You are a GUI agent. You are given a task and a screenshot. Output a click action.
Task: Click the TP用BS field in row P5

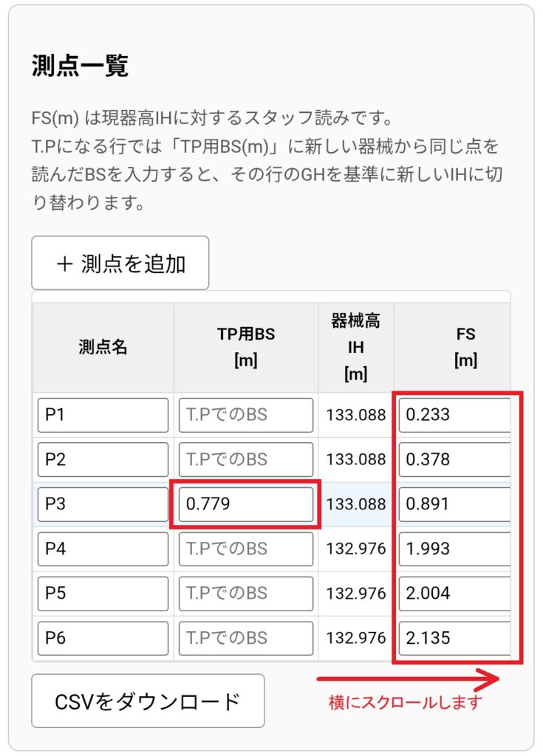[x=246, y=593]
